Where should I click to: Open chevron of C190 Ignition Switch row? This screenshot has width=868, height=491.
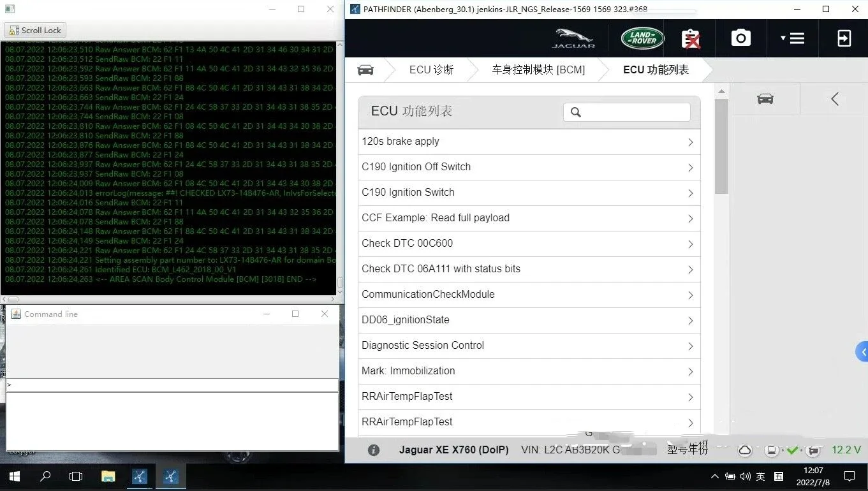click(x=690, y=193)
